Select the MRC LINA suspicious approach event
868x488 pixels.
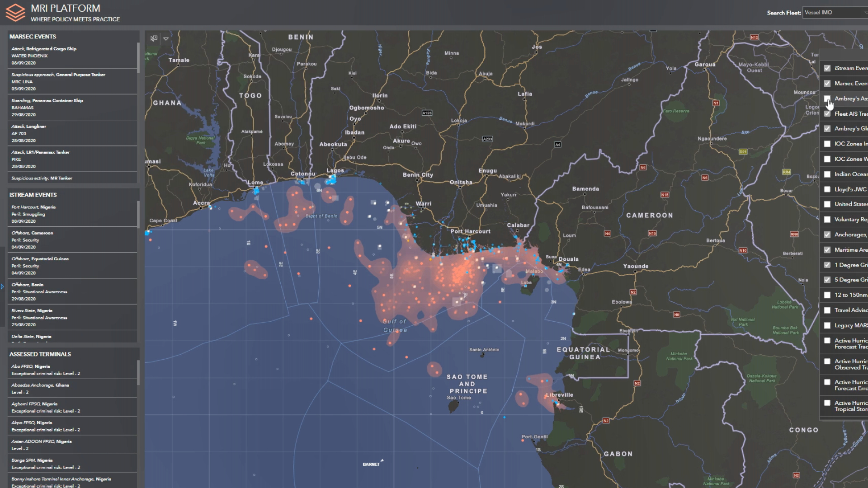(72, 81)
